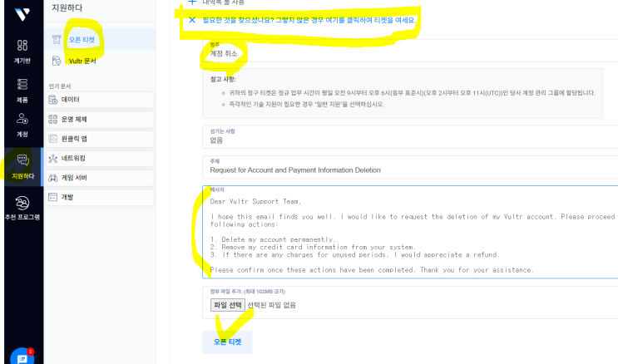
Task: Select 오픈 티켓 in the support menu
Action: 82,40
